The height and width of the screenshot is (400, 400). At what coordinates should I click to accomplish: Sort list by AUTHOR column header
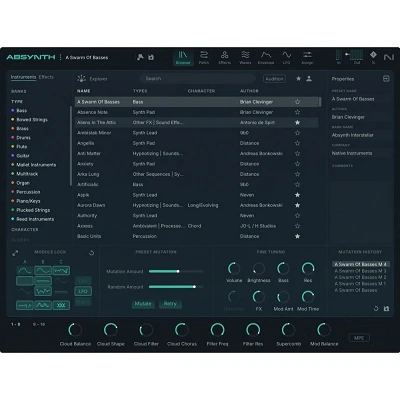click(x=249, y=91)
